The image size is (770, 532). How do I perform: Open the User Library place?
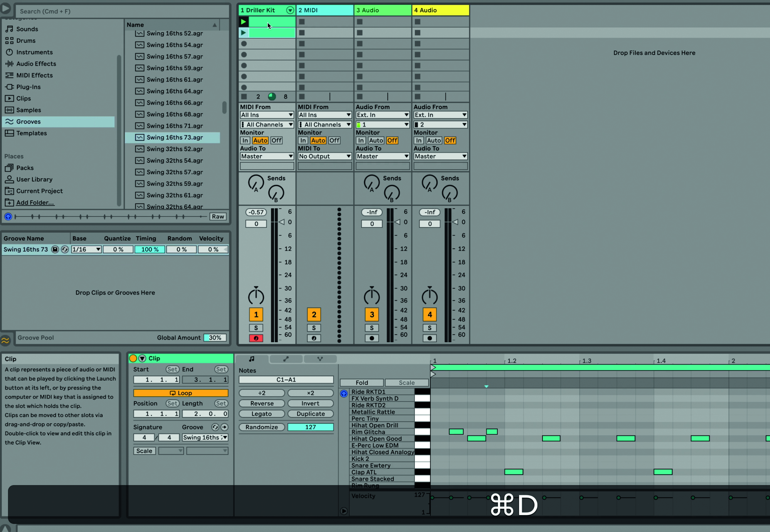coord(34,180)
